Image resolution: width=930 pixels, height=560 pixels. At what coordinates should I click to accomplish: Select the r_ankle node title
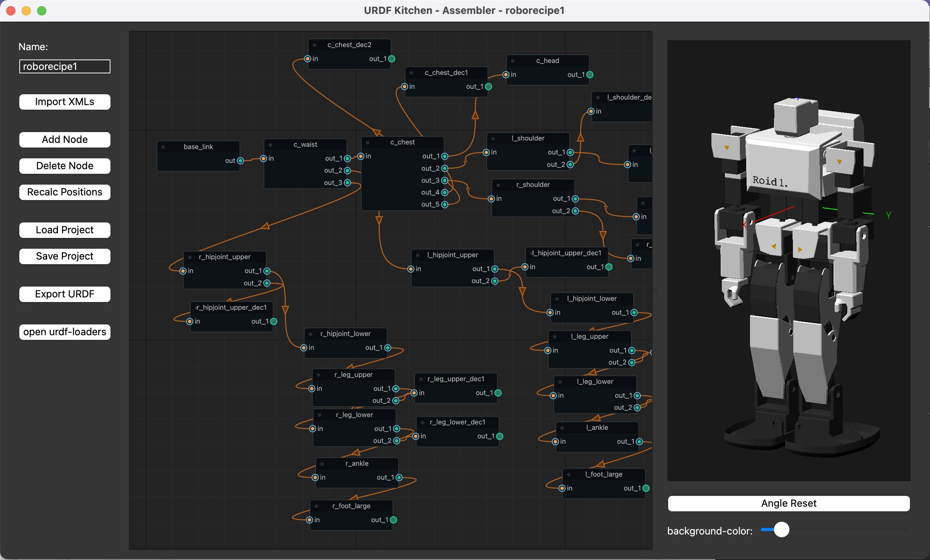pyautogui.click(x=357, y=463)
